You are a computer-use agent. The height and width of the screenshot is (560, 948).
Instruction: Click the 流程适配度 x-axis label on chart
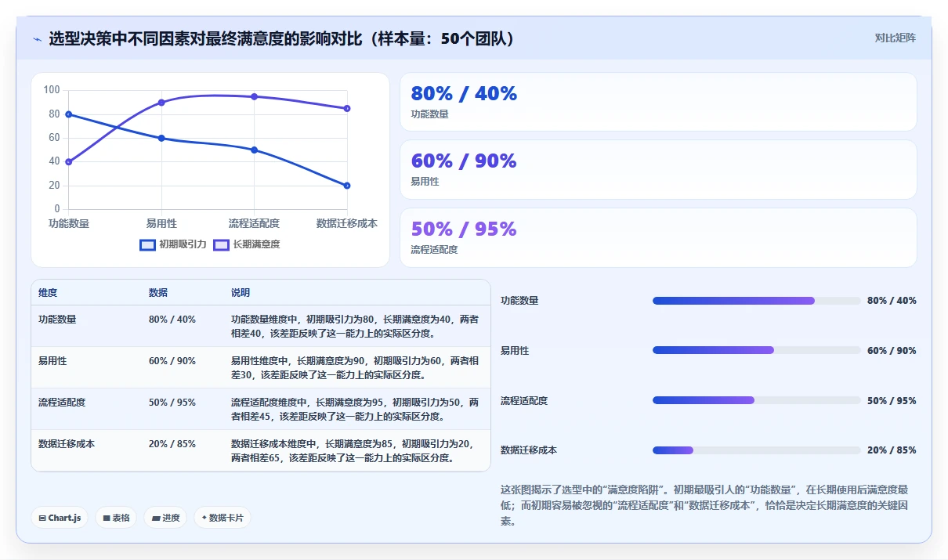(254, 223)
